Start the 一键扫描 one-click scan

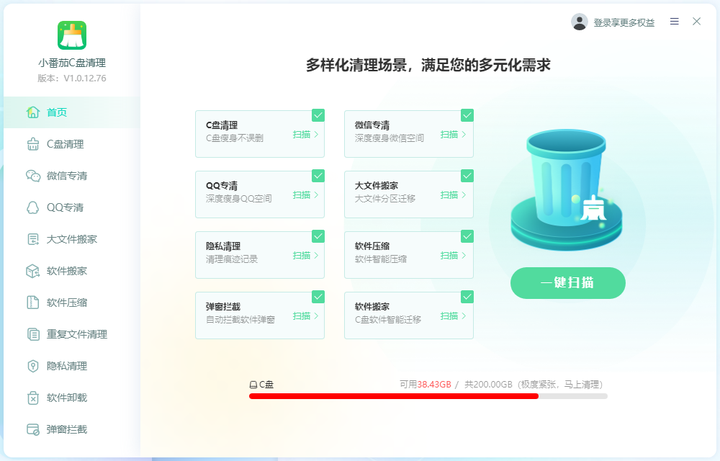coord(568,283)
